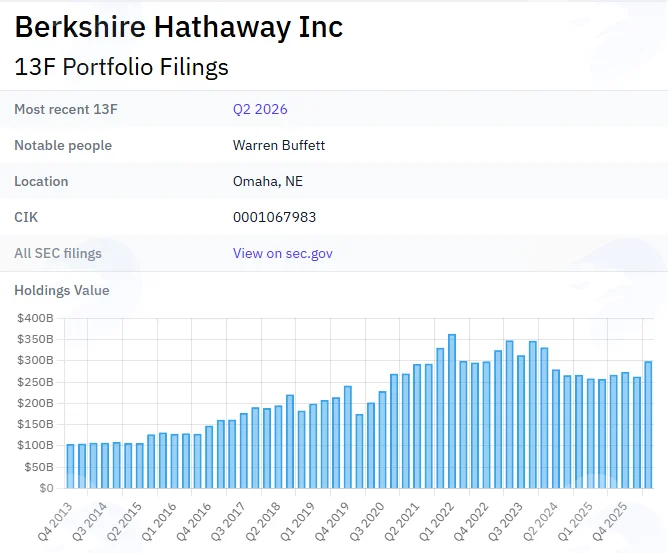
Task: Select the $200B y-axis label
Action: (35, 403)
